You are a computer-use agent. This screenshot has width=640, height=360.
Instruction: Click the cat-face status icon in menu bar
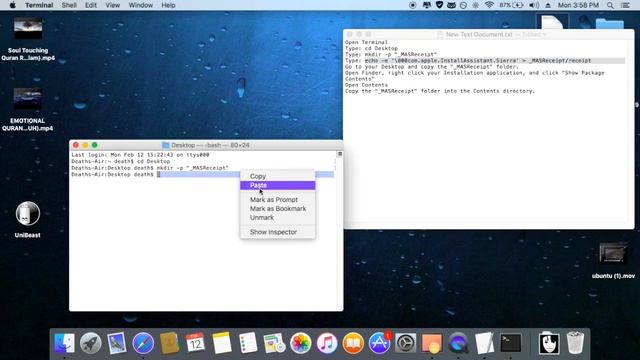tap(451, 5)
